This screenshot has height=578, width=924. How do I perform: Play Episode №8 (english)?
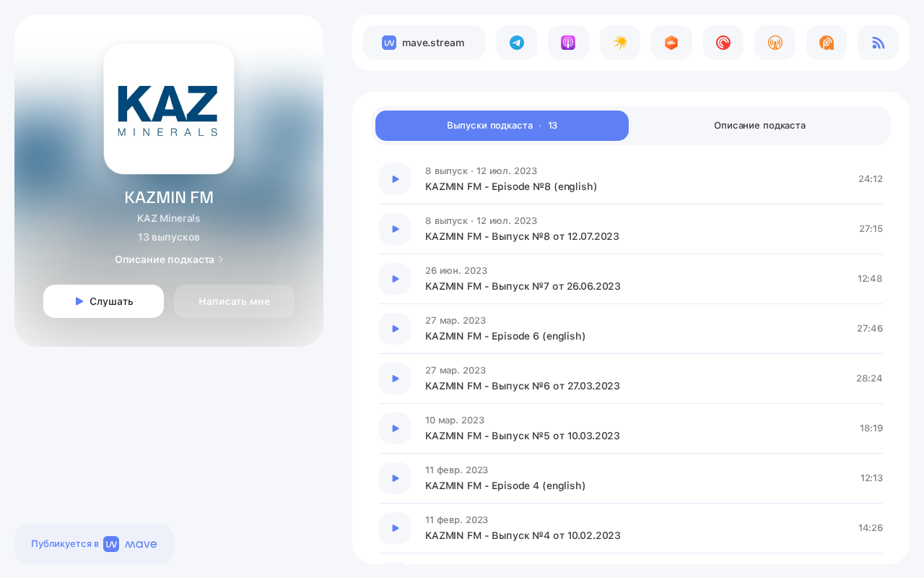395,179
